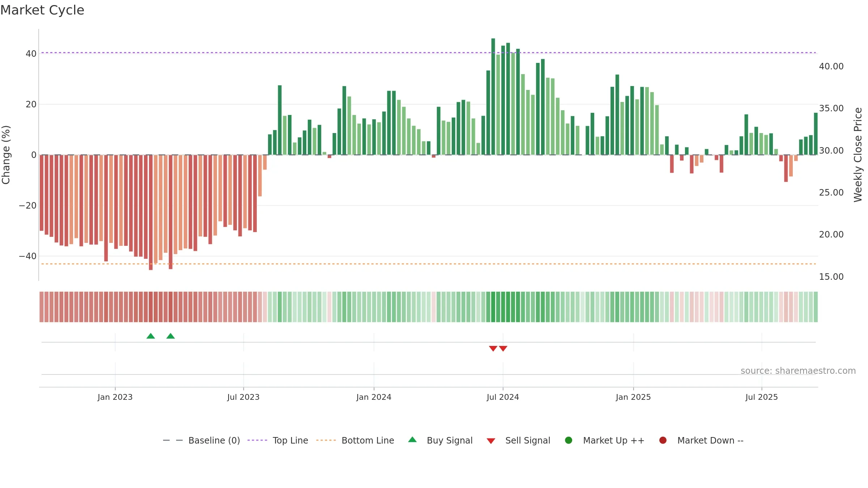Click the Baseline (0) dashed line legend marker
868x488 pixels.
(x=173, y=440)
